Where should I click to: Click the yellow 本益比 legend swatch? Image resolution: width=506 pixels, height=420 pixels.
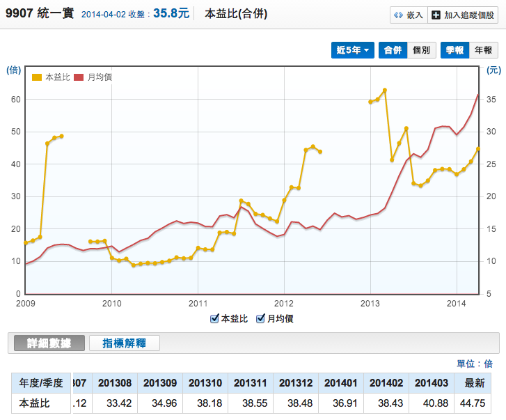point(38,77)
